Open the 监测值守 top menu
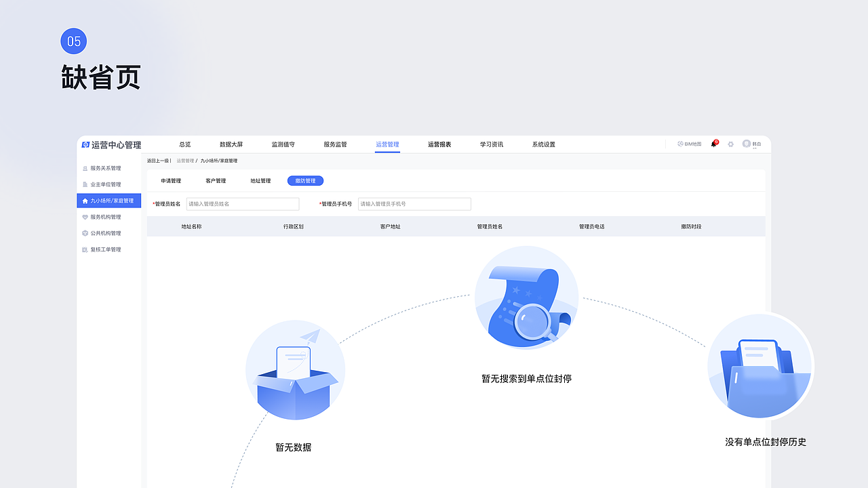The height and width of the screenshot is (488, 868). (283, 144)
